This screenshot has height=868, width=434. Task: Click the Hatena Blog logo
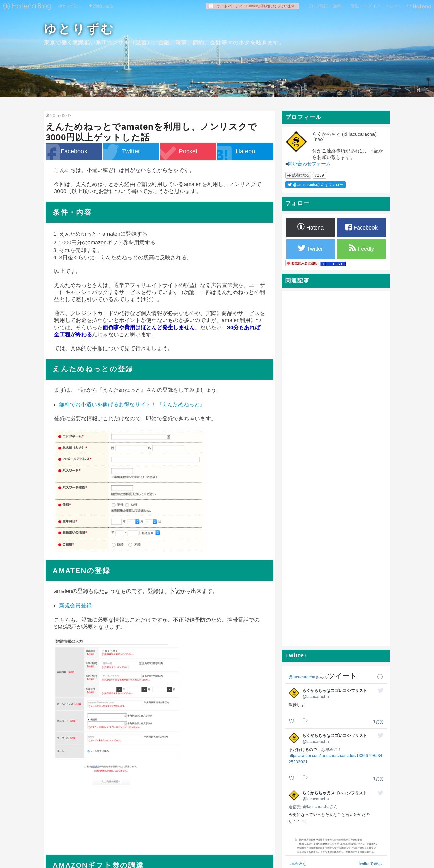27,6
